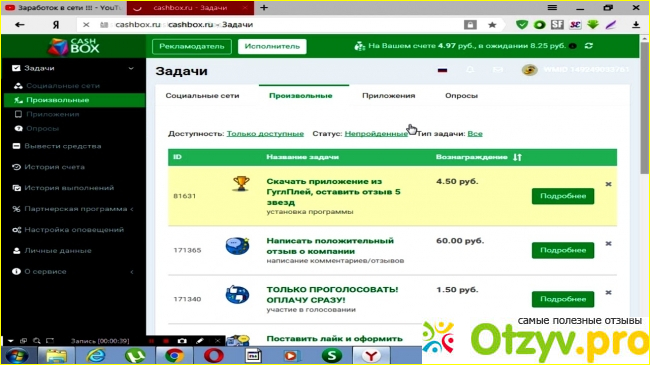Dismiss task 171365 with the X
The width and height of the screenshot is (650, 365).
pos(608,243)
